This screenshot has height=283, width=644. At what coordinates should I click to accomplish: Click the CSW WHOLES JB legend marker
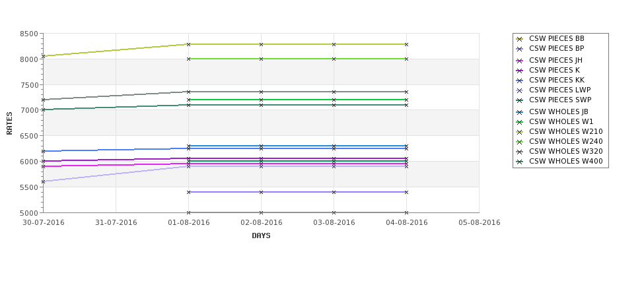click(x=520, y=112)
